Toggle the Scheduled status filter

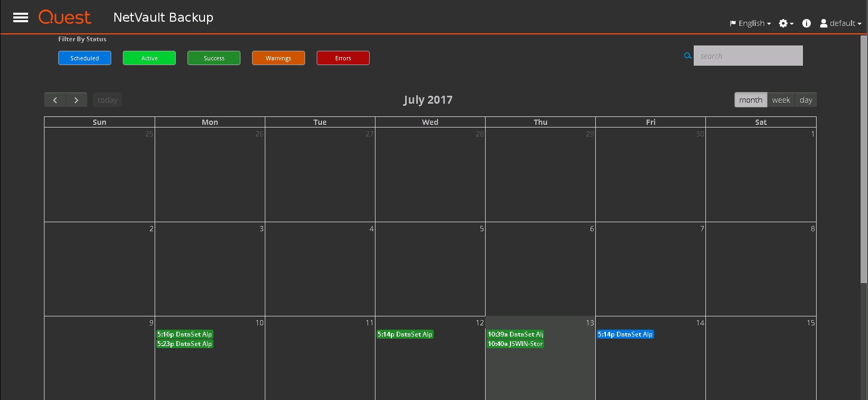[85, 58]
